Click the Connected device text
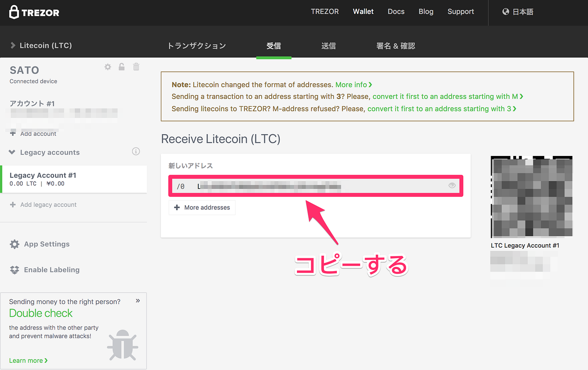This screenshot has height=370, width=588. click(x=34, y=81)
